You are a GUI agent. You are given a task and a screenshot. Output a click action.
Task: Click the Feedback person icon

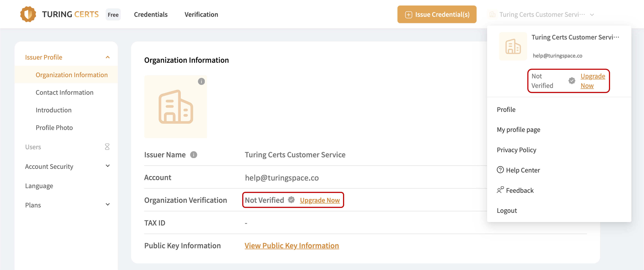point(500,190)
